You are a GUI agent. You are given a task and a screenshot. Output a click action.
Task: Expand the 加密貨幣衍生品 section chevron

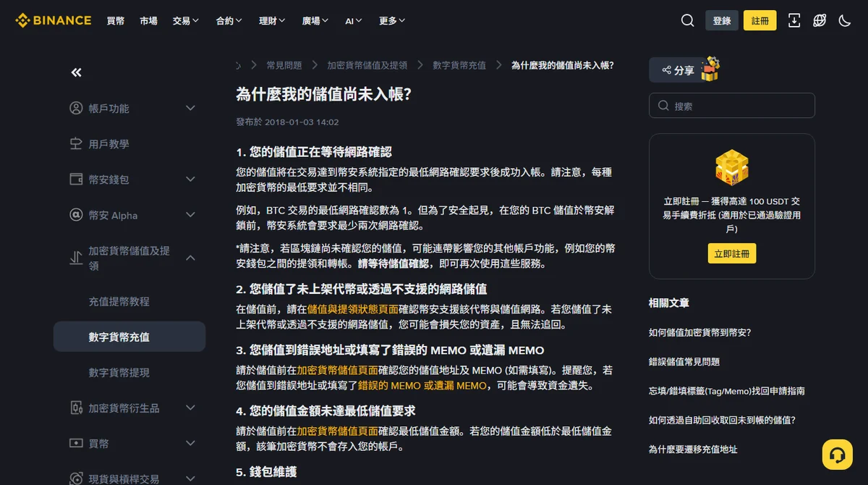(x=190, y=408)
